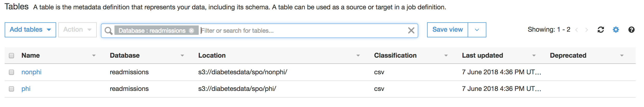
Task: Select the phi table row checkbox
Action: tap(11, 89)
